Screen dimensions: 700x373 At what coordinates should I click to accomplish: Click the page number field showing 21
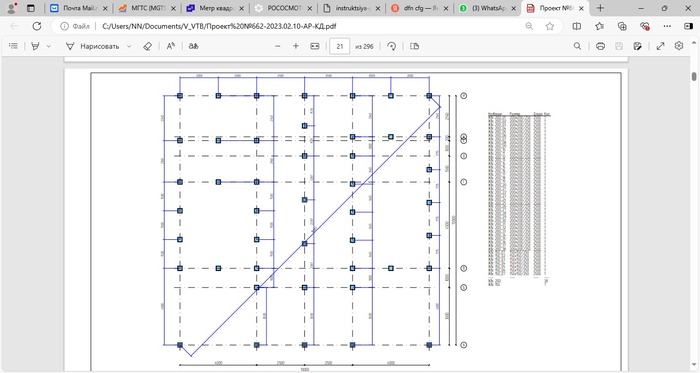[x=340, y=46]
